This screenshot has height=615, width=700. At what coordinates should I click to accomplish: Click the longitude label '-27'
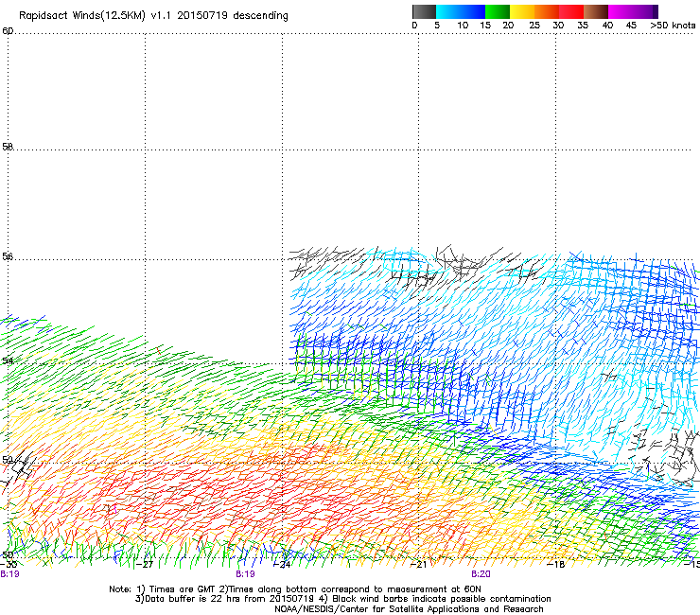point(145,565)
